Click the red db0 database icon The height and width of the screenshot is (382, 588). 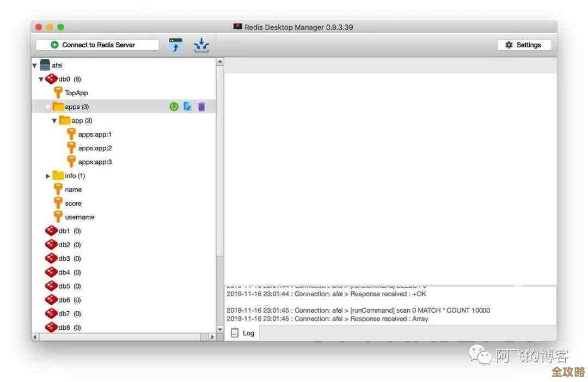51,79
